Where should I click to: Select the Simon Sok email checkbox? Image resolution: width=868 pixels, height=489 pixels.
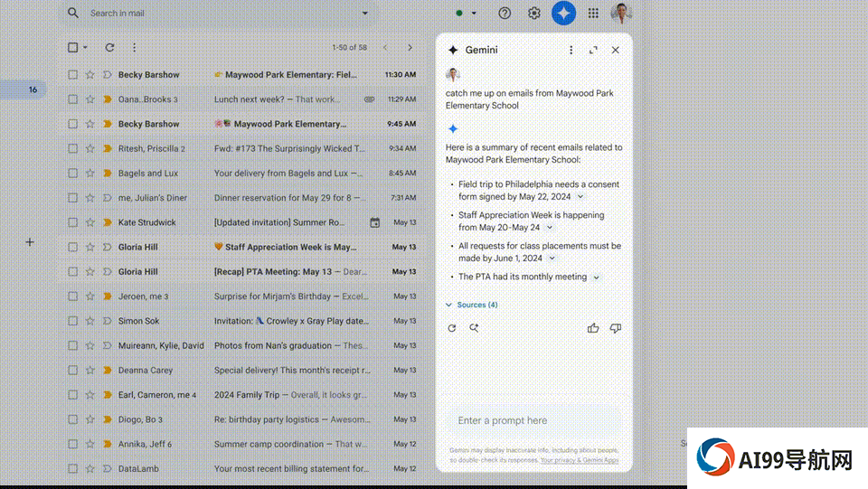click(72, 321)
